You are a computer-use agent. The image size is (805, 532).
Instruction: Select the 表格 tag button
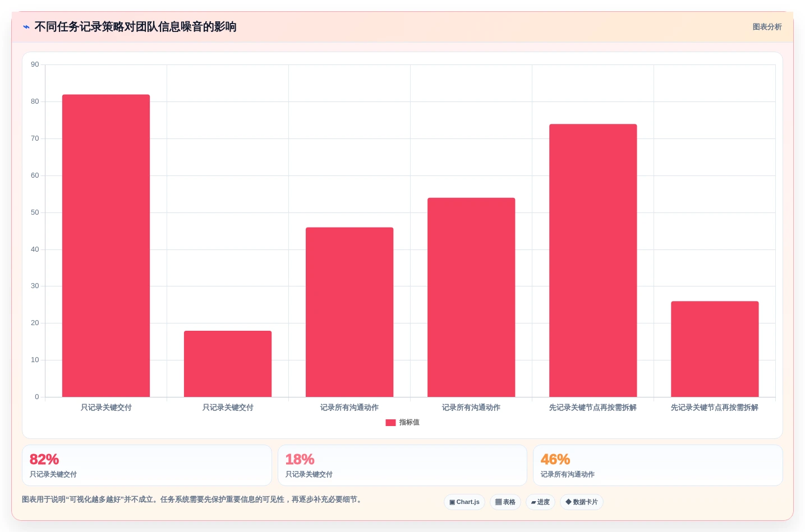[505, 502]
